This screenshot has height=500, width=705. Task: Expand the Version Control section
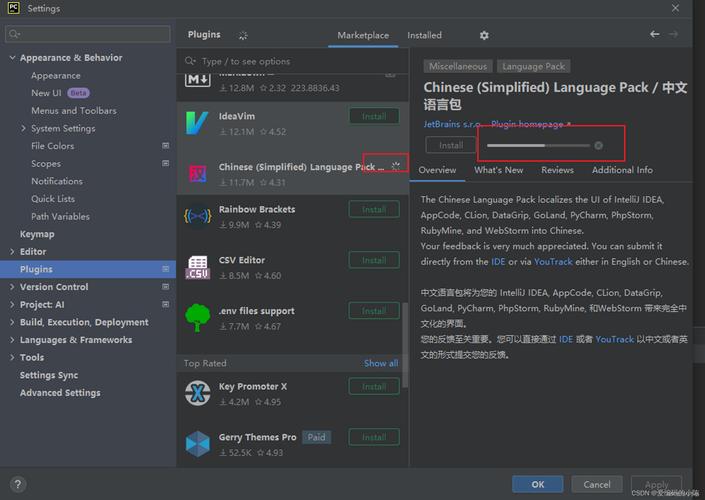(x=12, y=286)
